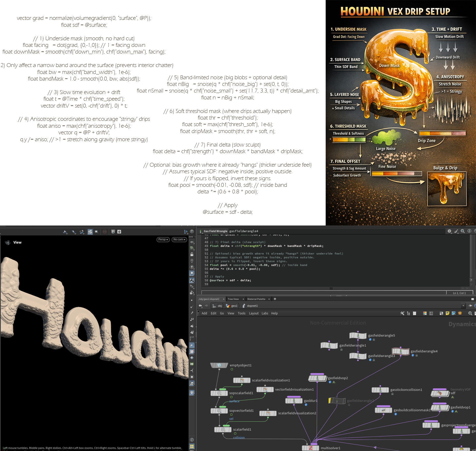Screen dimensions: 476x451
Task: Click the sticky note icon in network toolbar
Action: pos(447,313)
